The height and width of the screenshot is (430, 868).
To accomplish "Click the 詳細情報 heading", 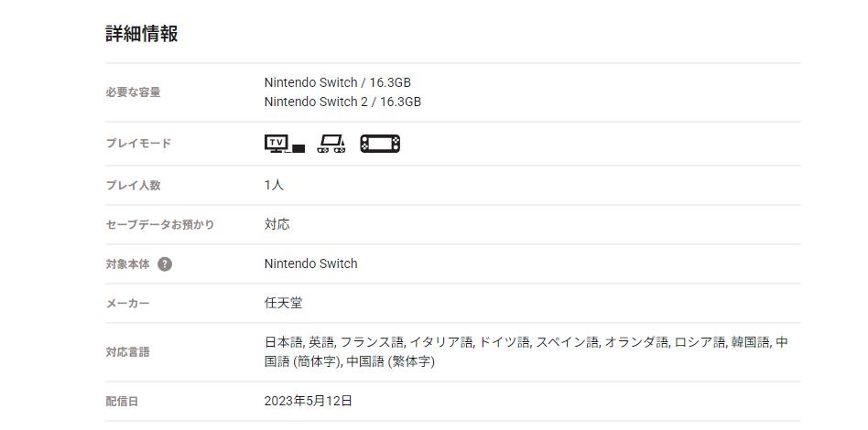I will [142, 34].
